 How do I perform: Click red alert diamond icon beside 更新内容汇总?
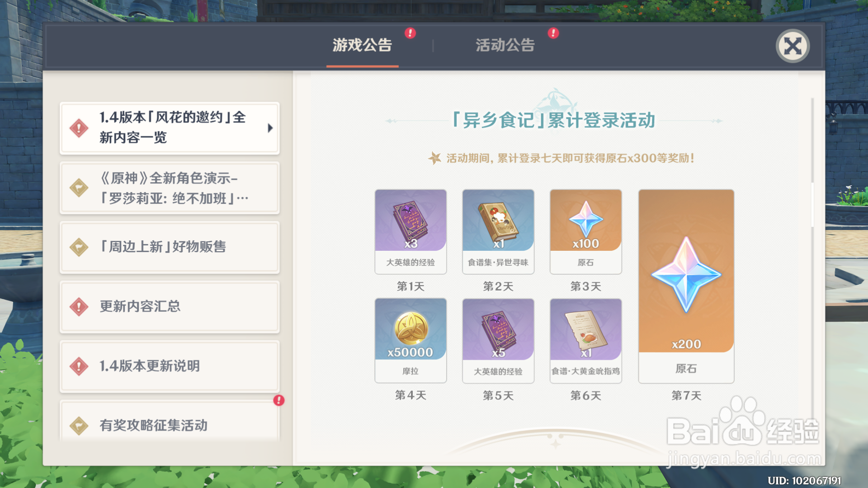(79, 307)
